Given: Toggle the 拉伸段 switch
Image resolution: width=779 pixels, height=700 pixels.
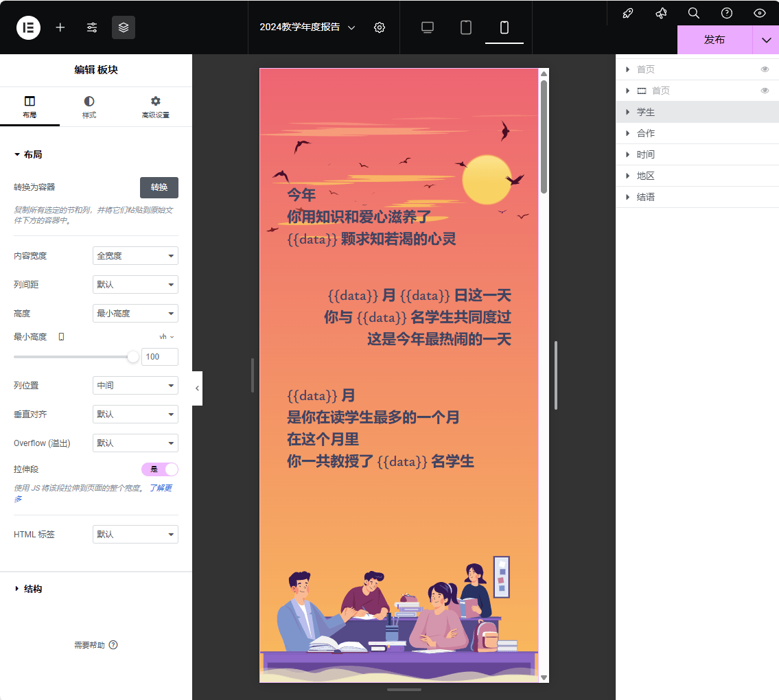Looking at the screenshot, I should (x=160, y=469).
